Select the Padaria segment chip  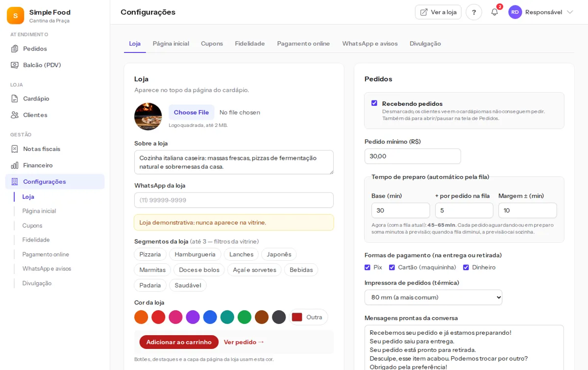pos(150,285)
